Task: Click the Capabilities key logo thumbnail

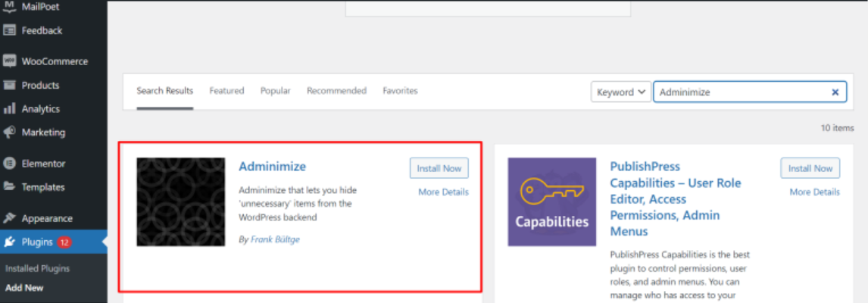Action: point(552,201)
